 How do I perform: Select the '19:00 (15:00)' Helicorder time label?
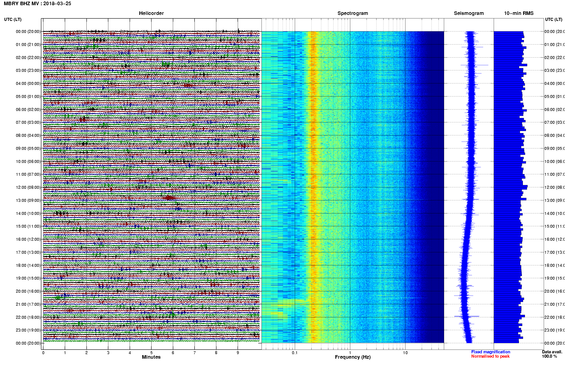click(28, 278)
